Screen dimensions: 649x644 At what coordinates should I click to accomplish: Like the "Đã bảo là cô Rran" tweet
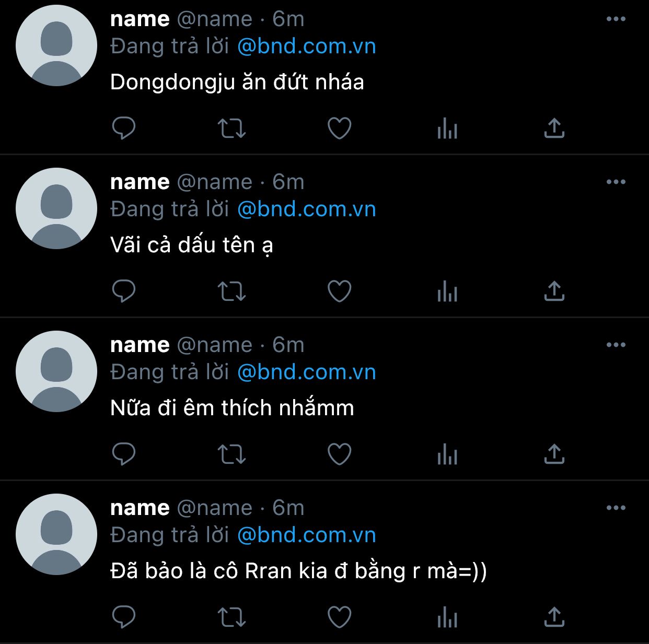coord(339,617)
